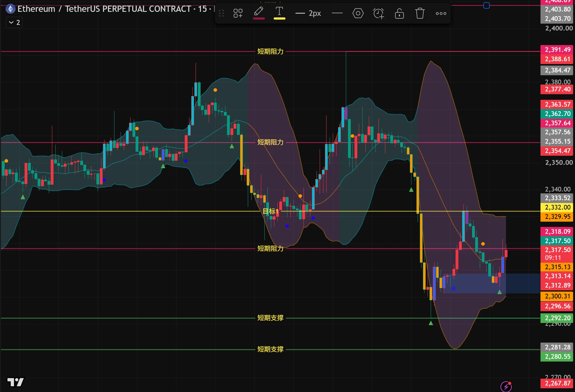The width and height of the screenshot is (575, 392).
Task: Add an alert on the selected line
Action: pos(378,13)
